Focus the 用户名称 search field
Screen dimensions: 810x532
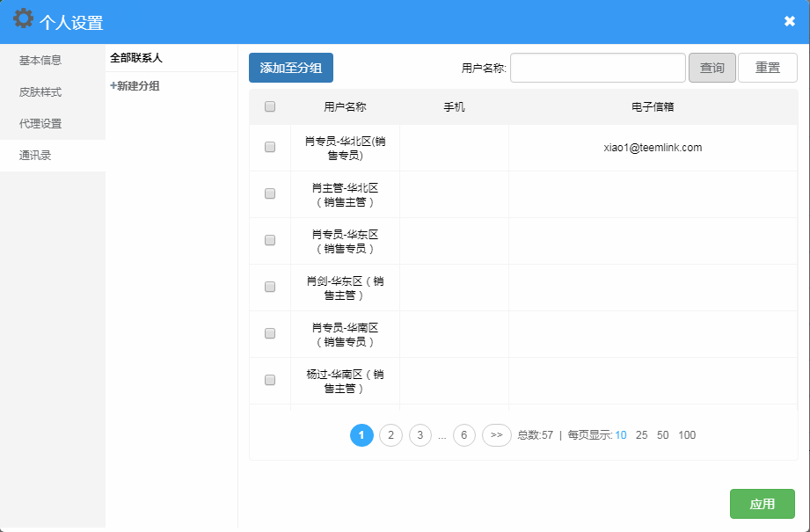click(x=597, y=68)
